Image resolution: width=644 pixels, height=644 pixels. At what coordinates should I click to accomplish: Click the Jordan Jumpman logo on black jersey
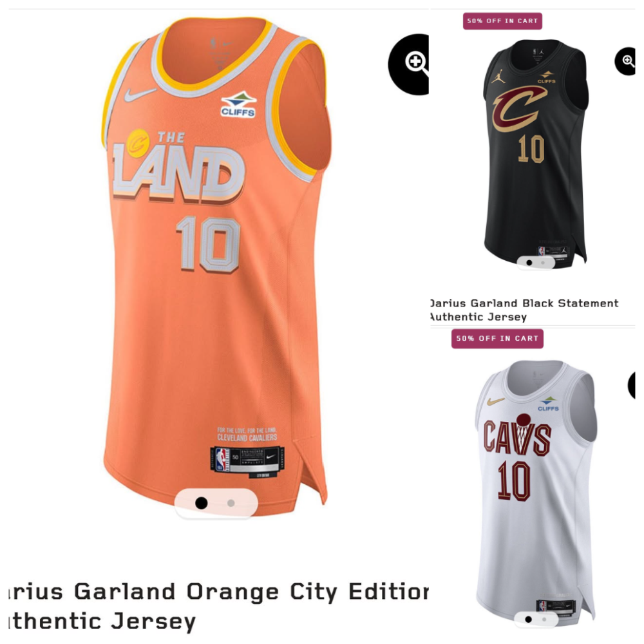pos(498,77)
